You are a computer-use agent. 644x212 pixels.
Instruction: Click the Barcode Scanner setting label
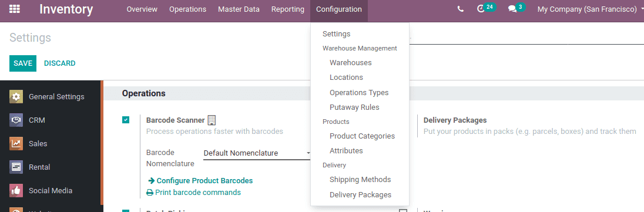coord(175,120)
